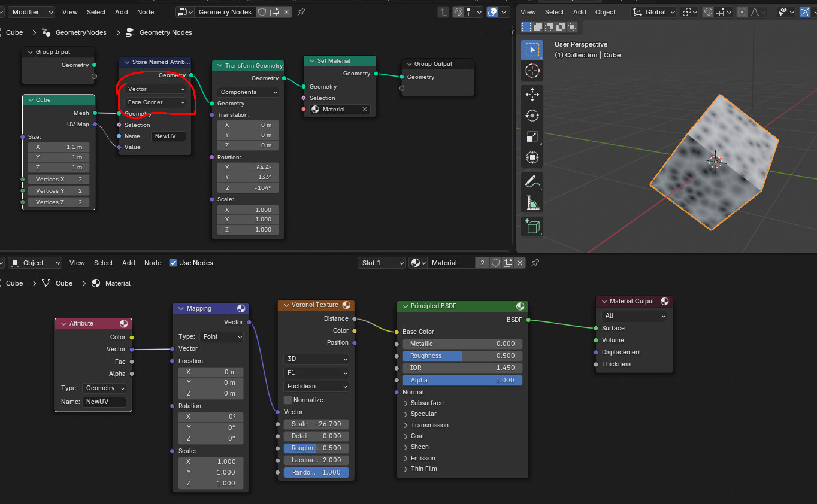Select the Transform tool in viewport
The width and height of the screenshot is (817, 504).
(532, 157)
